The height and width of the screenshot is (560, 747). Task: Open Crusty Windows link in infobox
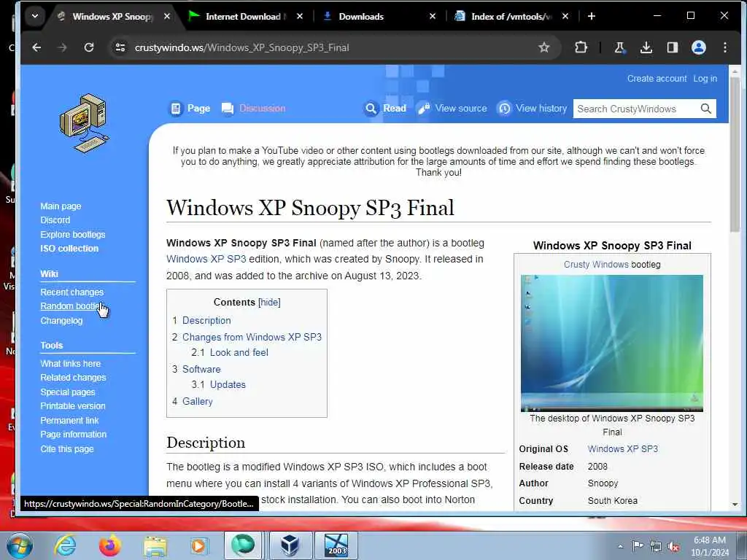tap(596, 264)
